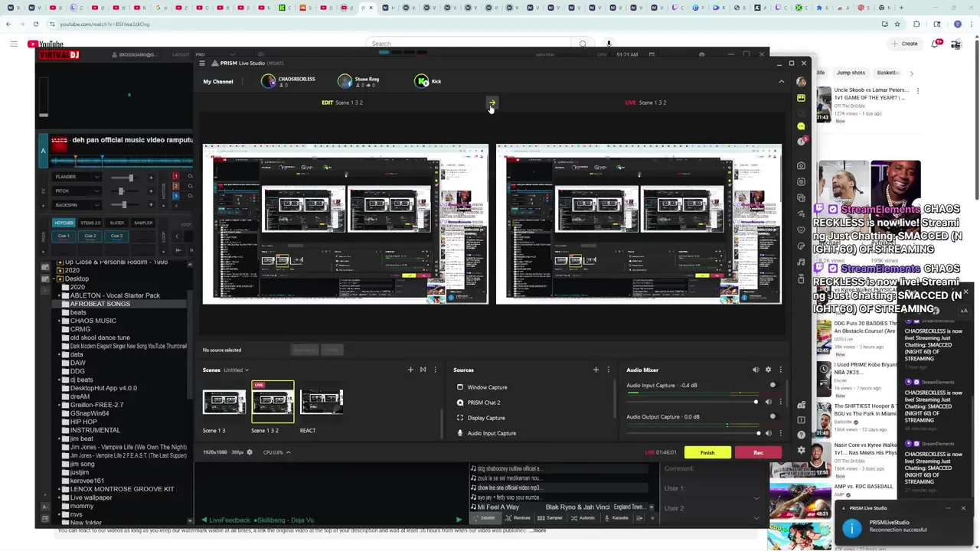The width and height of the screenshot is (980, 551).
Task: Add a new source in Sources panel
Action: (x=596, y=370)
